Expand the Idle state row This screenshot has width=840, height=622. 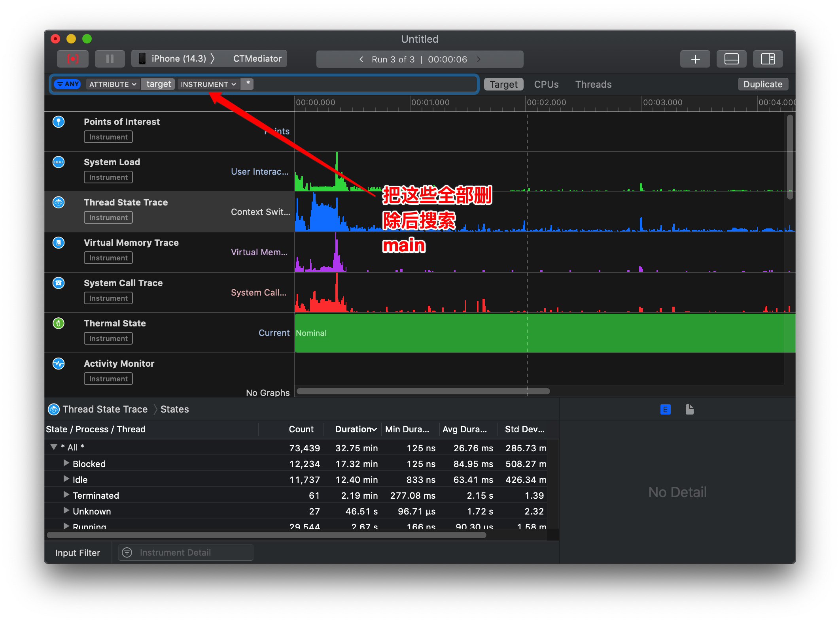coord(66,479)
